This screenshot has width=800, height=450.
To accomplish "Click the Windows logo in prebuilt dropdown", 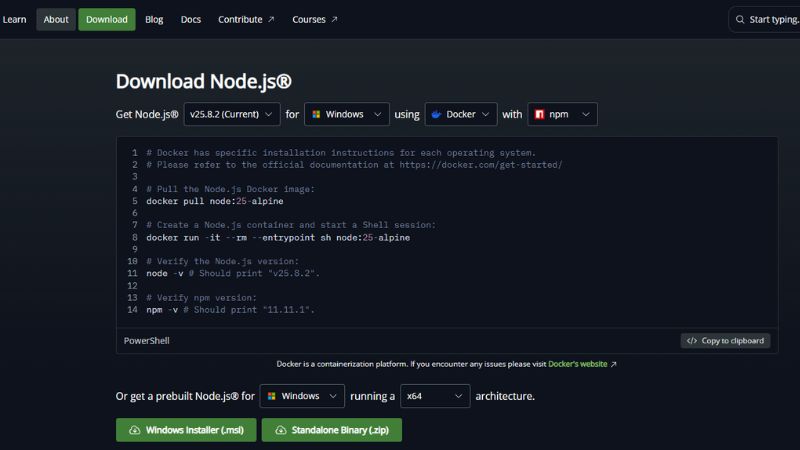I will 271,396.
